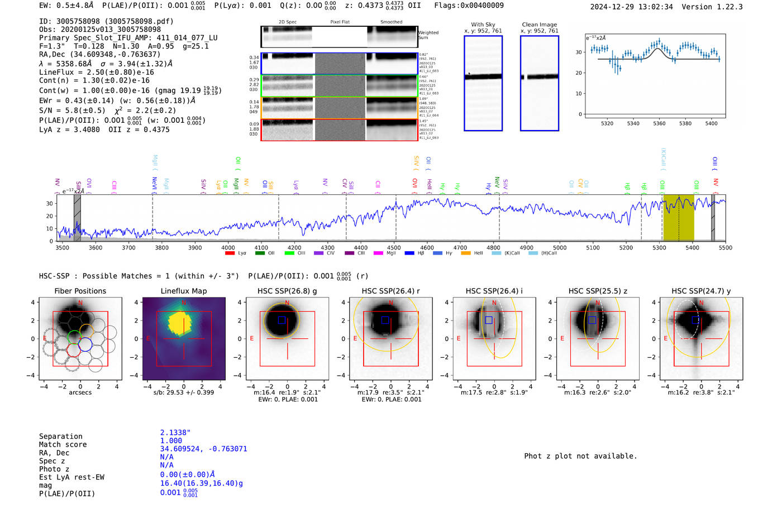Click the With Sky CCD image
This screenshot has height=532, width=782.
click(x=483, y=83)
